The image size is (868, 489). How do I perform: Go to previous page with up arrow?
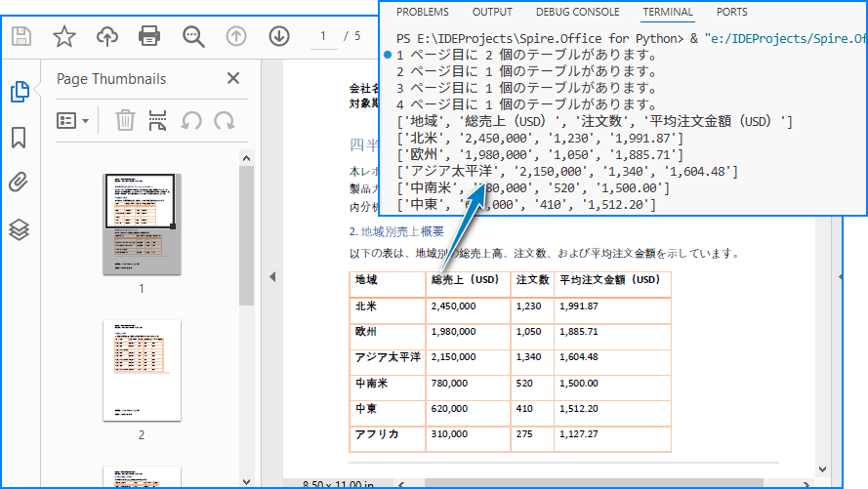pyautogui.click(x=236, y=36)
